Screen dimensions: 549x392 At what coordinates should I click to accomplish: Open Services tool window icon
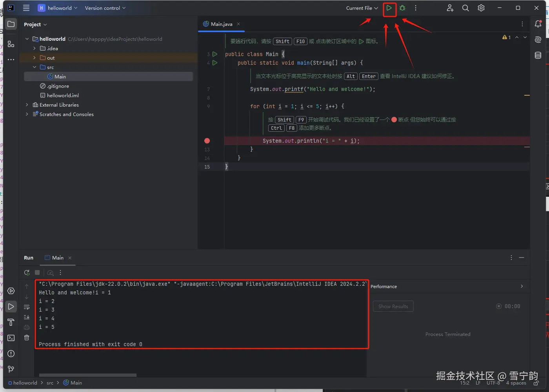tap(11, 291)
